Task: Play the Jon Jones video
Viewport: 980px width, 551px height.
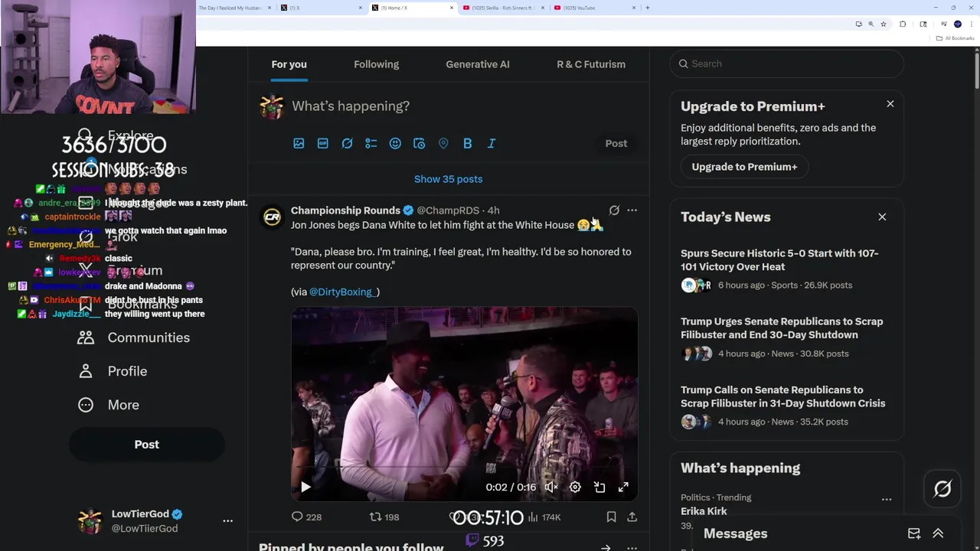Action: (x=305, y=487)
